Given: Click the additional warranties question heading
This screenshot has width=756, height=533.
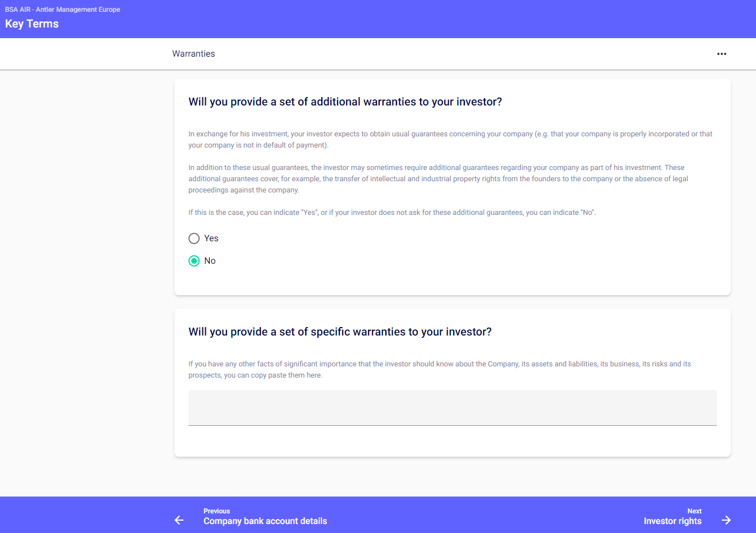Looking at the screenshot, I should [345, 102].
